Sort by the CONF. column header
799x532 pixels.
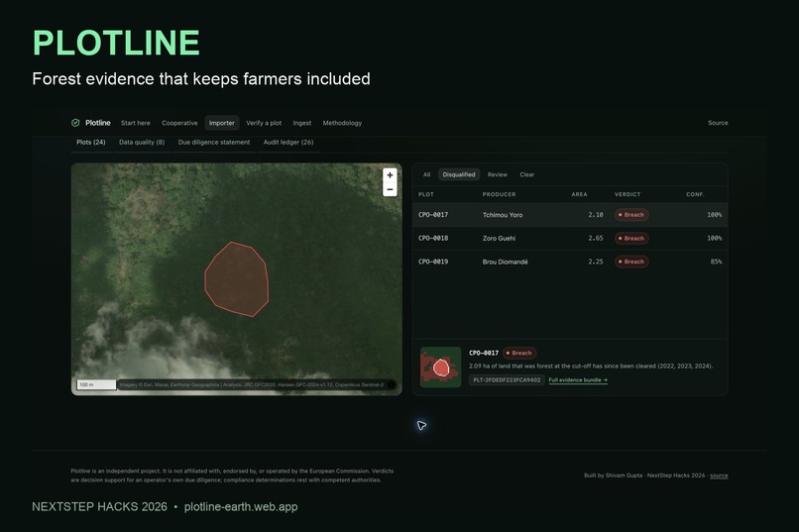[x=695, y=194]
